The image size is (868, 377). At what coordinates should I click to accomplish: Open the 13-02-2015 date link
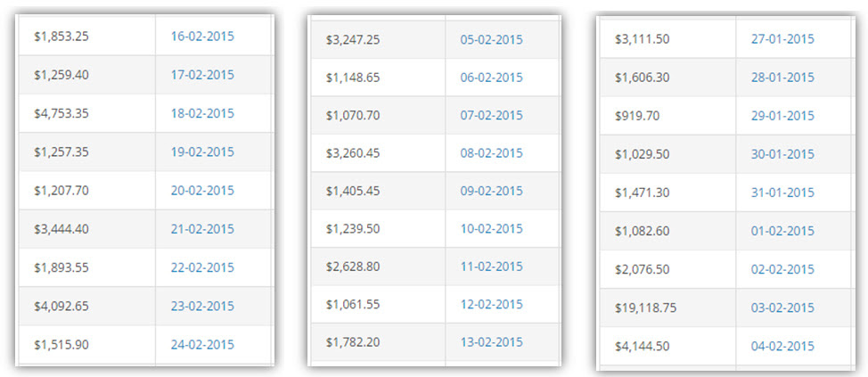[x=492, y=342]
